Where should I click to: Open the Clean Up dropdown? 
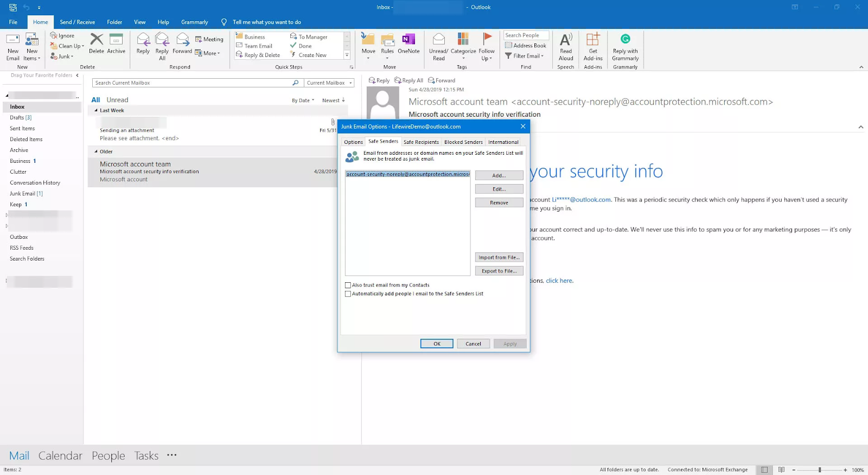67,46
